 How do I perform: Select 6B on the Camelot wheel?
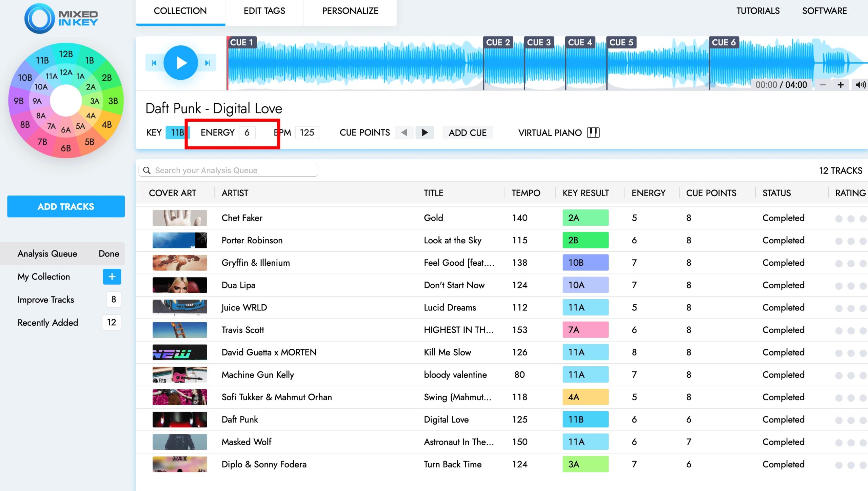click(66, 148)
